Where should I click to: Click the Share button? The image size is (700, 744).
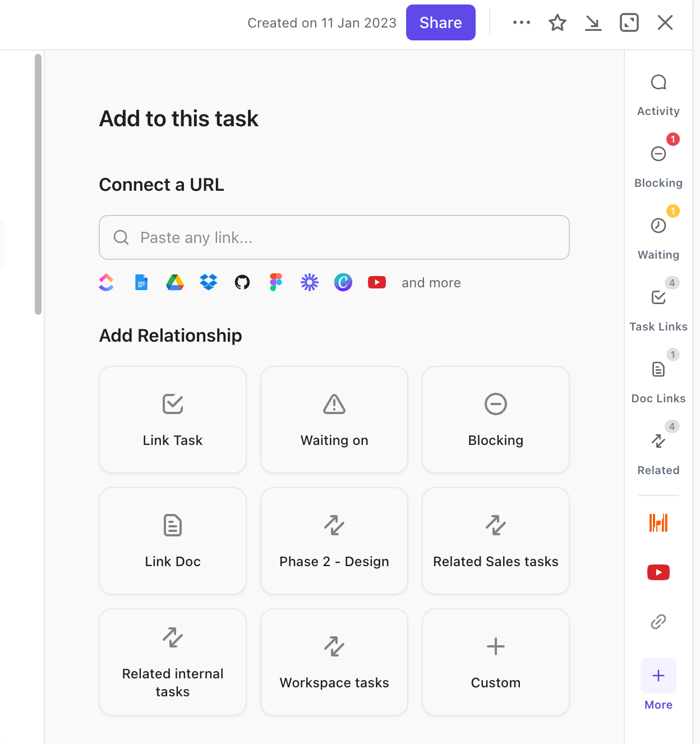click(x=440, y=22)
